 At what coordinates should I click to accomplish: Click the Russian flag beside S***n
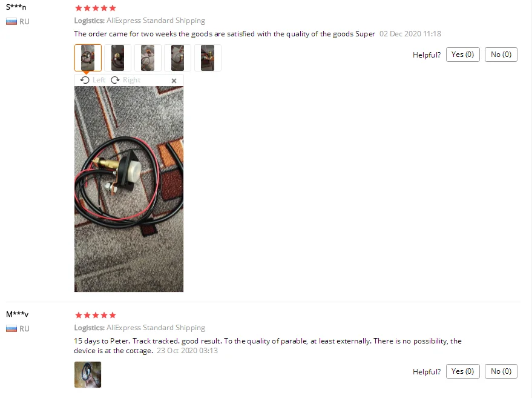(11, 22)
